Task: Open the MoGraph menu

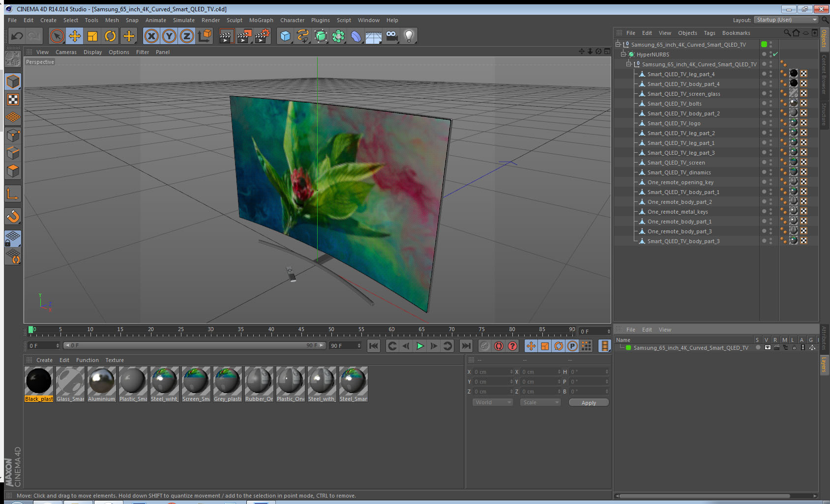Action: pos(261,20)
